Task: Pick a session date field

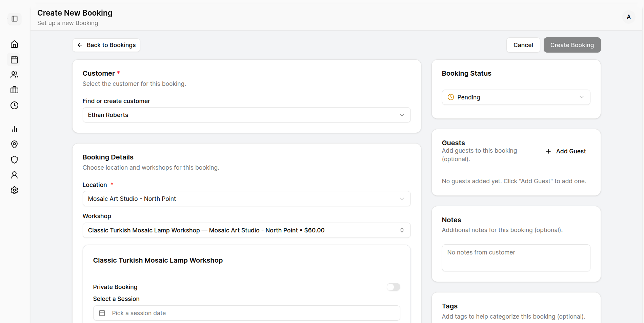Action: (246, 313)
